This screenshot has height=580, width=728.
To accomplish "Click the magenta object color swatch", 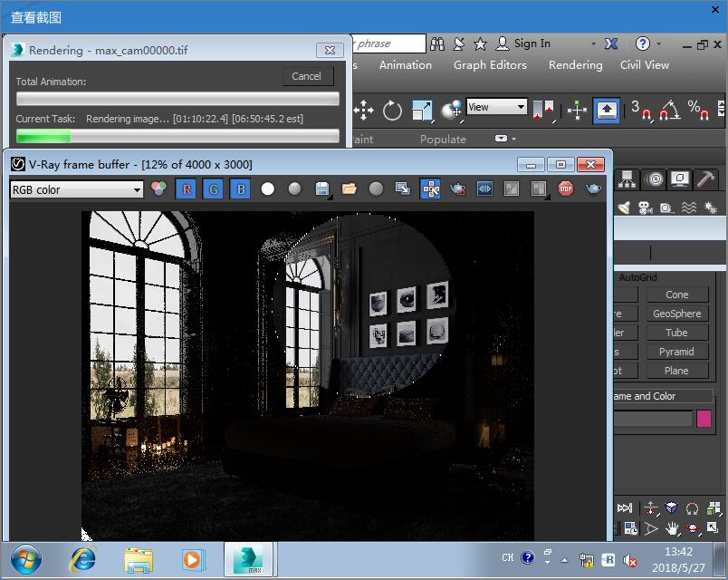I will [704, 419].
